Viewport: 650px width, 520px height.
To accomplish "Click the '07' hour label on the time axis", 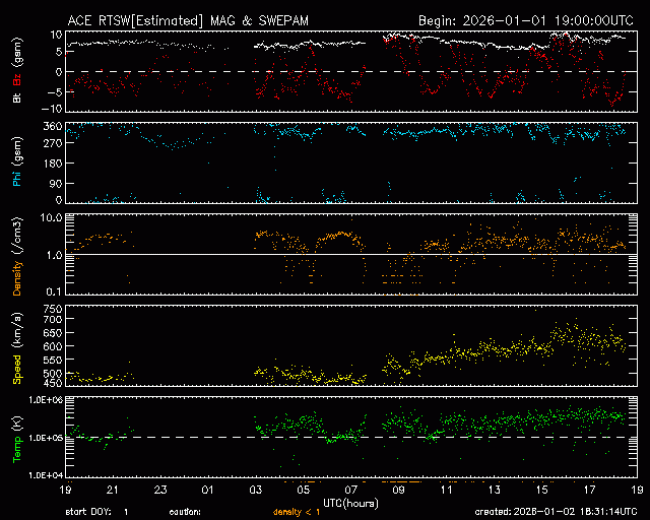I will pos(351,490).
